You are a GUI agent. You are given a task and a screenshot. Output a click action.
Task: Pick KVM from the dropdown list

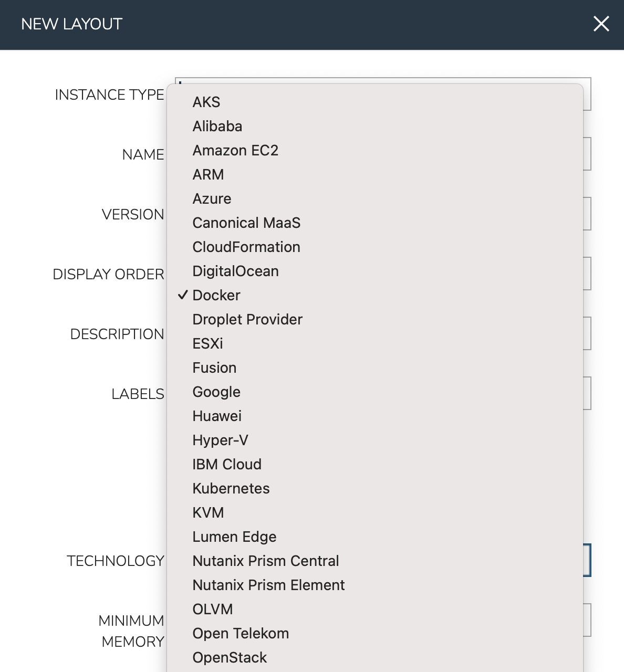tap(208, 512)
